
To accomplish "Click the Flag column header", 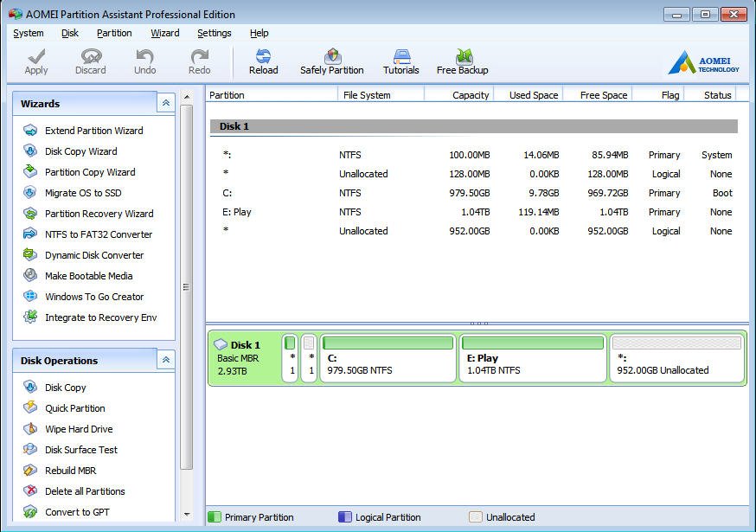I will click(658, 95).
